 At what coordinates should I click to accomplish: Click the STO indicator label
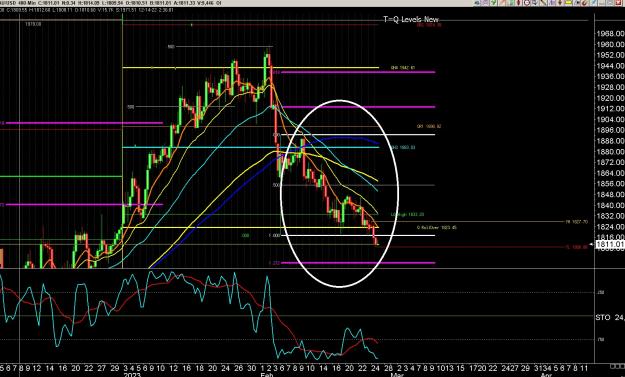point(603,318)
